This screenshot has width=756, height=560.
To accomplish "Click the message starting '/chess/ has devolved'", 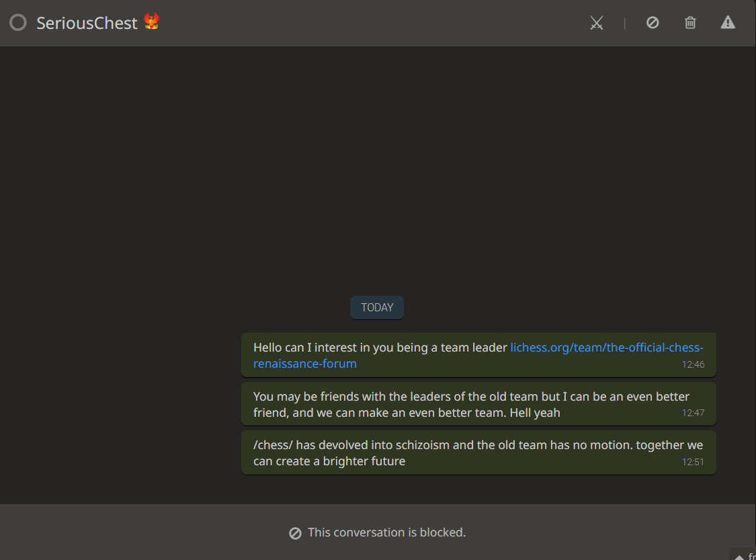I will pyautogui.click(x=478, y=453).
